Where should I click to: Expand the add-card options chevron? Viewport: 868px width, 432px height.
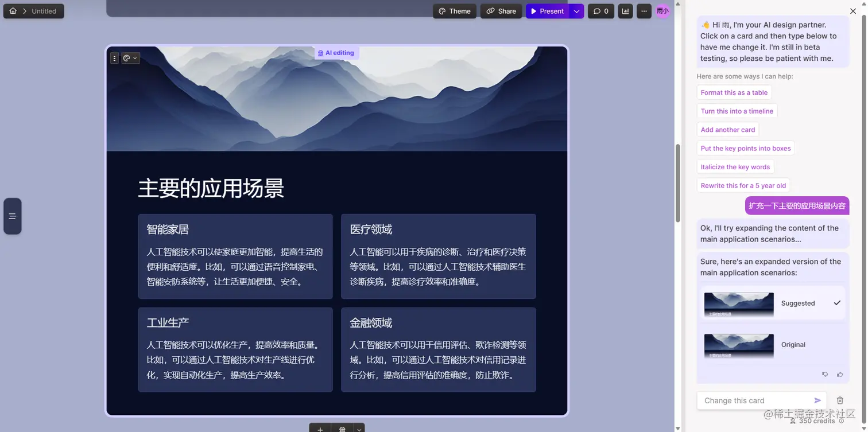point(359,429)
